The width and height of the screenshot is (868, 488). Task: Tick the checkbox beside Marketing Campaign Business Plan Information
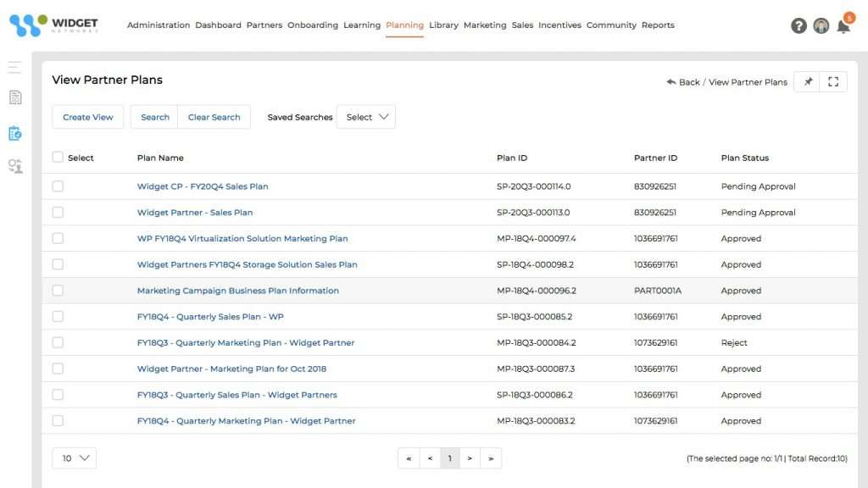pyautogui.click(x=58, y=290)
